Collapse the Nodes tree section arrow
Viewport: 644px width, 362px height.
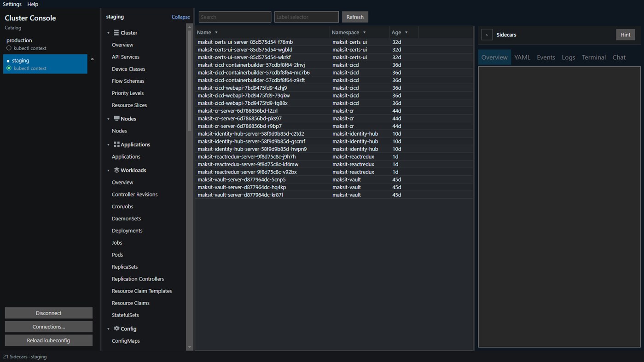click(109, 119)
